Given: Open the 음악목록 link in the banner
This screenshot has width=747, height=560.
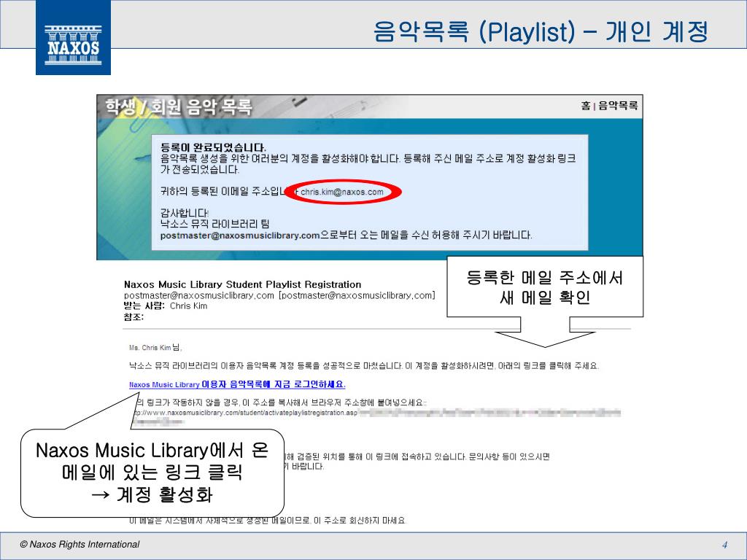Looking at the screenshot, I should click(x=617, y=105).
